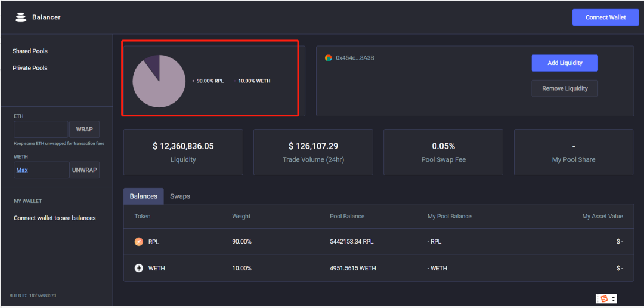Open Shared Pools in sidebar

coord(30,51)
